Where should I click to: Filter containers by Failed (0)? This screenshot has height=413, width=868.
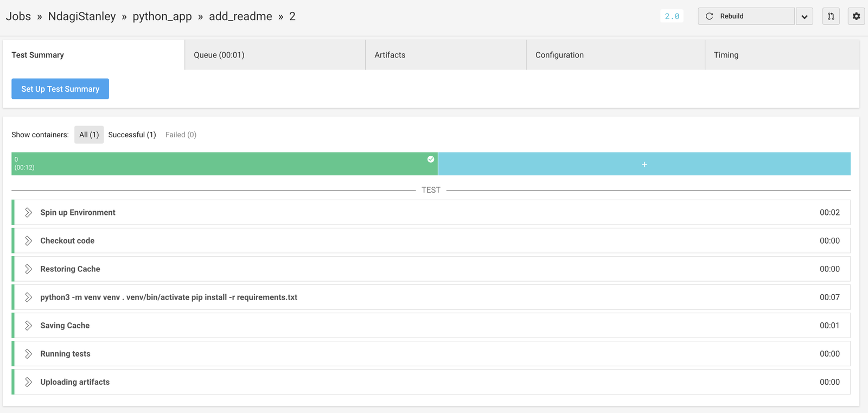coord(181,135)
